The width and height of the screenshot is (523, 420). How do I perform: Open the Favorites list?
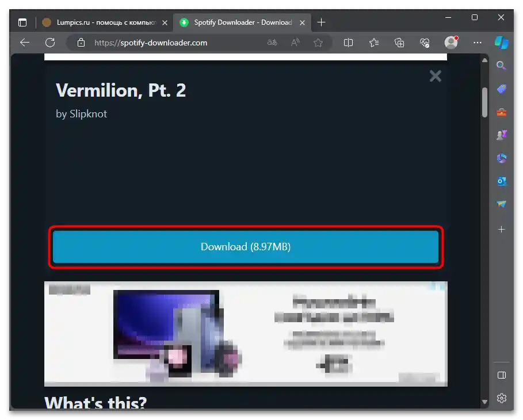tap(374, 43)
